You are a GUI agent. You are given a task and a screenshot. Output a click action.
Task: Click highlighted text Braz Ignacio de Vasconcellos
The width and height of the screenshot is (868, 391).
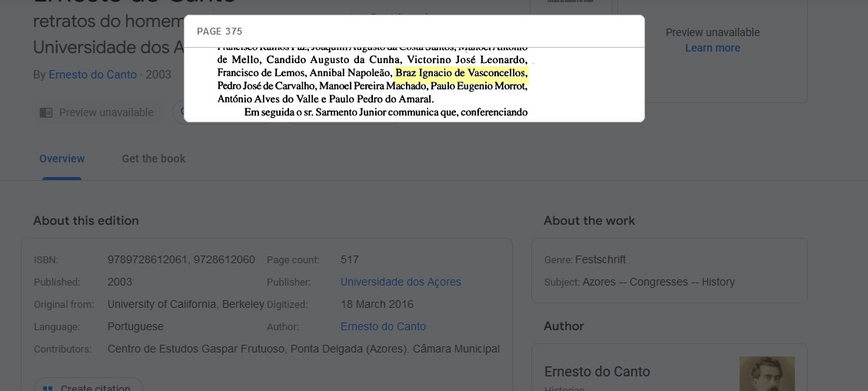[461, 73]
